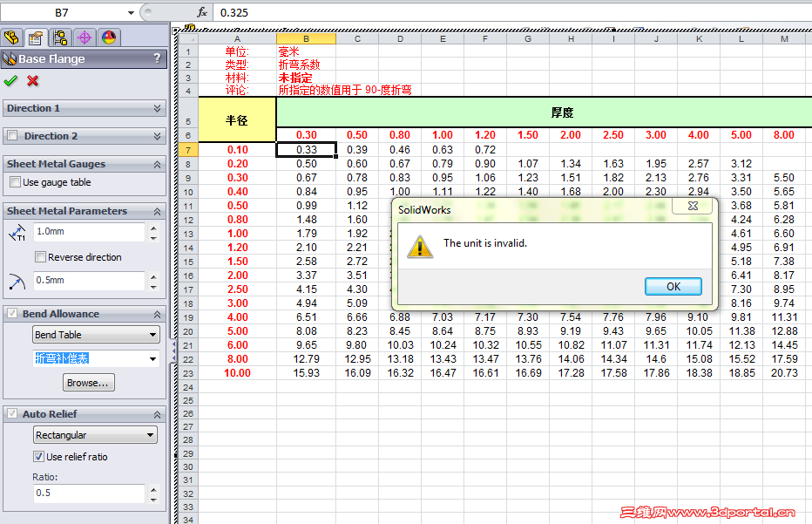Increase relief ratio with up spinner
812x524 pixels.
click(x=154, y=489)
